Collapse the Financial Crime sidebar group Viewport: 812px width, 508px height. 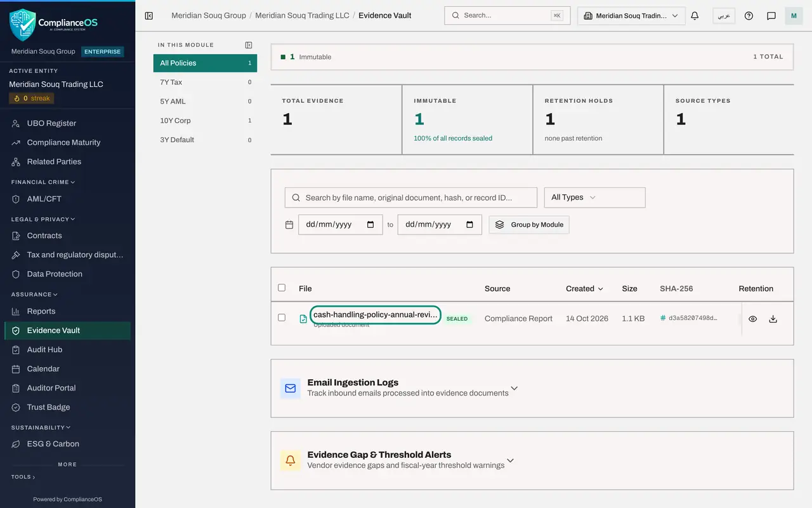pos(43,182)
